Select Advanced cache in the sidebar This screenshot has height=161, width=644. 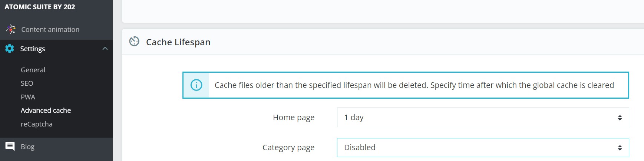click(46, 110)
